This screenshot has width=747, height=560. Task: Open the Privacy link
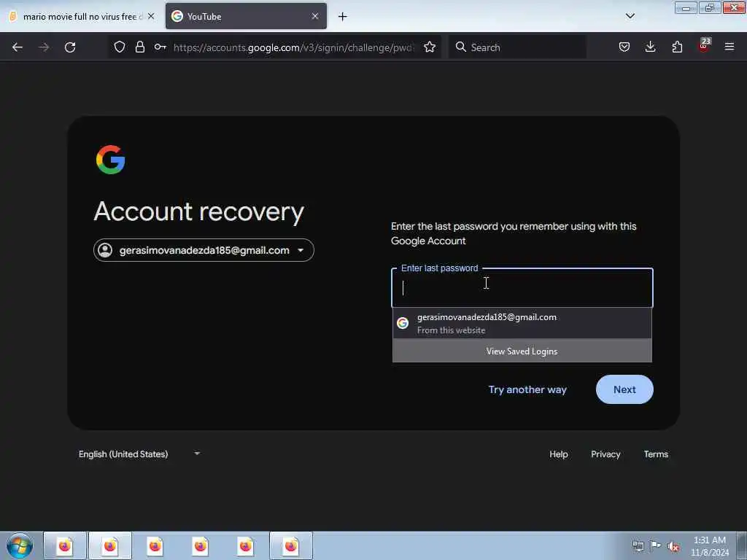pyautogui.click(x=605, y=454)
